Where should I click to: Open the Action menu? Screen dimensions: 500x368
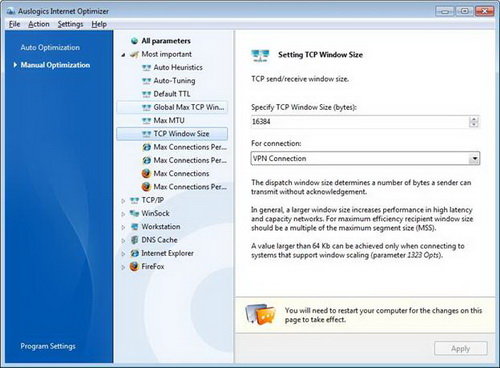(x=39, y=24)
